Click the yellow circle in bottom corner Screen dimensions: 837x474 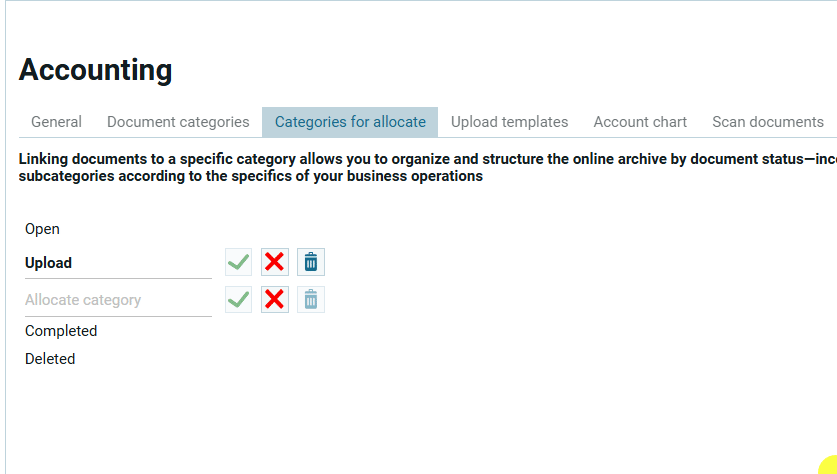pos(829,465)
